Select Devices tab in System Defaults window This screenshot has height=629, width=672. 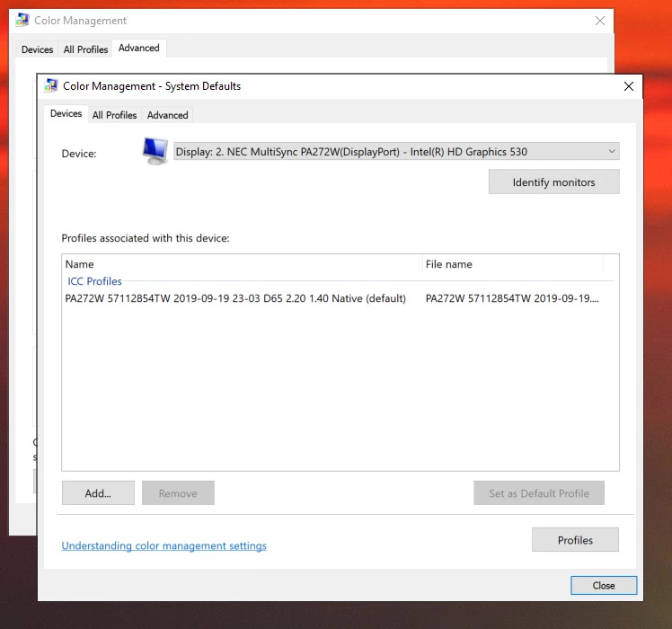pyautogui.click(x=66, y=113)
